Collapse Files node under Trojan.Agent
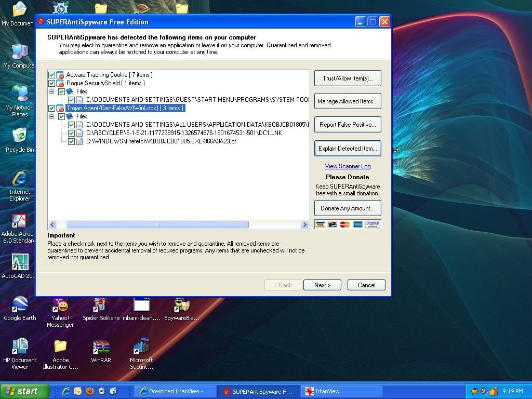The width and height of the screenshot is (532, 399). pyautogui.click(x=51, y=116)
